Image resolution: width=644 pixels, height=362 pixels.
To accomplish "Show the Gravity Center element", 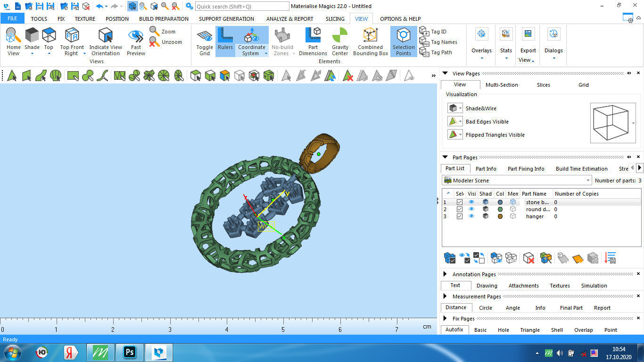I will point(340,35).
